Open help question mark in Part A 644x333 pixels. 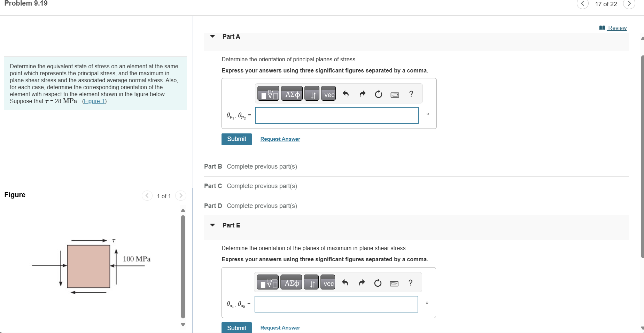point(411,94)
